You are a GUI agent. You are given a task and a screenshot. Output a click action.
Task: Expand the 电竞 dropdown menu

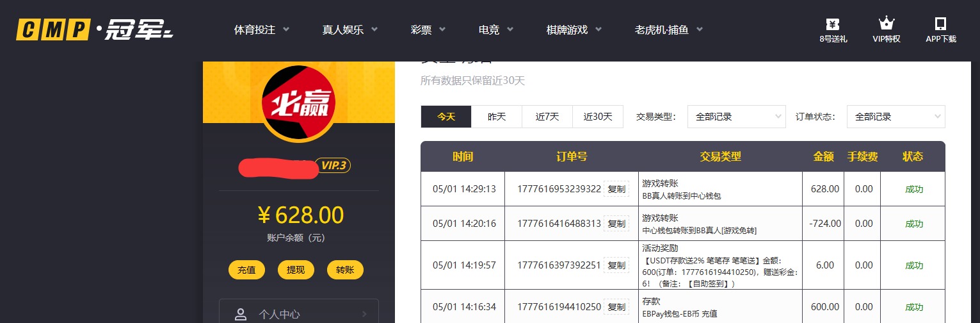496,29
